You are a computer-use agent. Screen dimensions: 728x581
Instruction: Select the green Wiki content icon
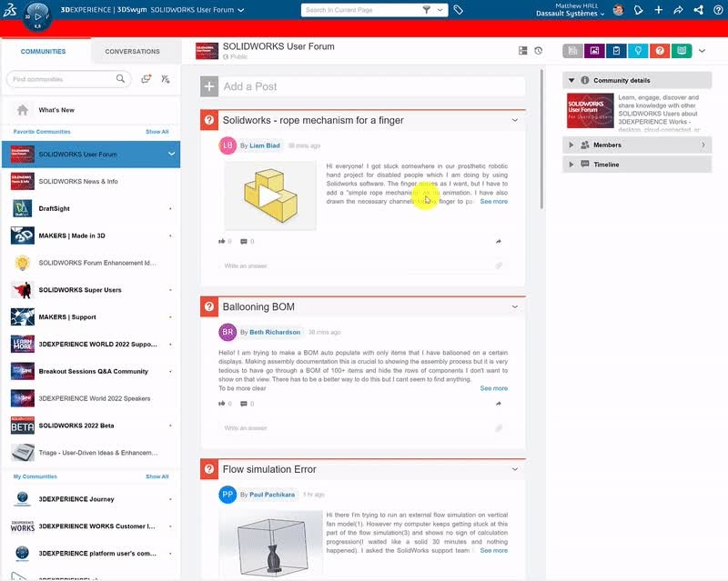click(x=682, y=51)
